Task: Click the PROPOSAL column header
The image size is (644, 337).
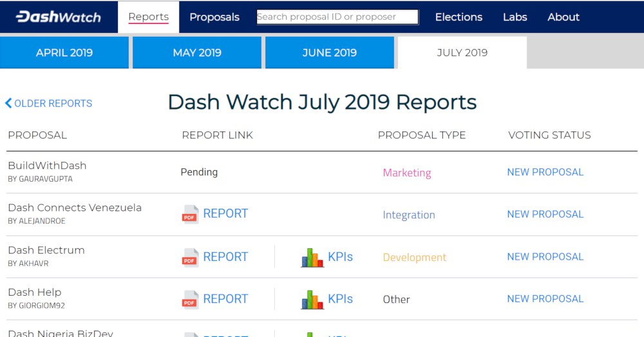Action: pyautogui.click(x=37, y=135)
